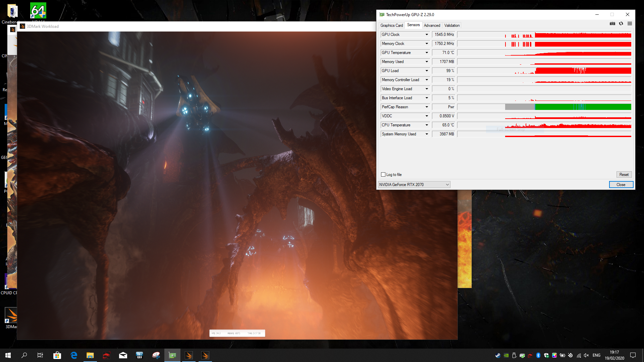Open the Advanced tab
644x362 pixels.
432,25
